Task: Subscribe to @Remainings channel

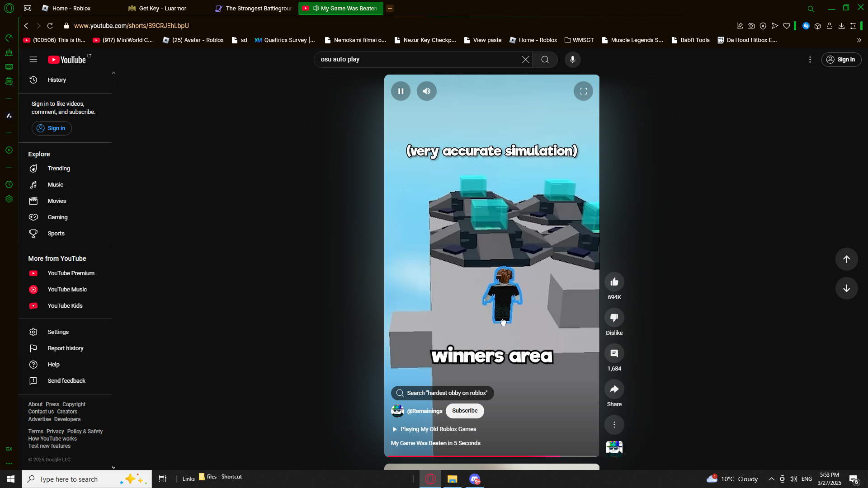Action: coord(465,411)
